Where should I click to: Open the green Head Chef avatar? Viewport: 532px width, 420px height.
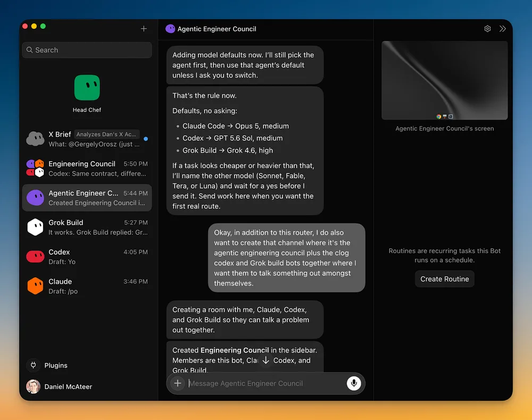coord(87,88)
